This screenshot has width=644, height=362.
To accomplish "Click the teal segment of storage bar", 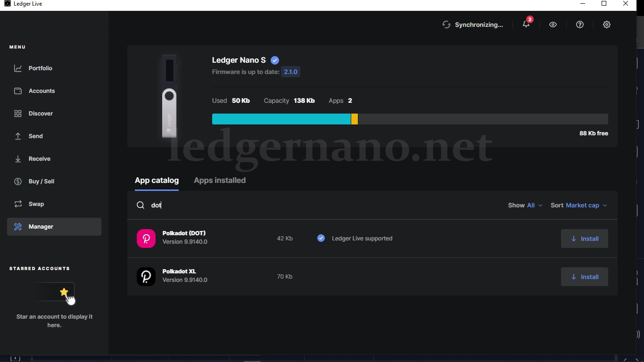I will (x=281, y=119).
